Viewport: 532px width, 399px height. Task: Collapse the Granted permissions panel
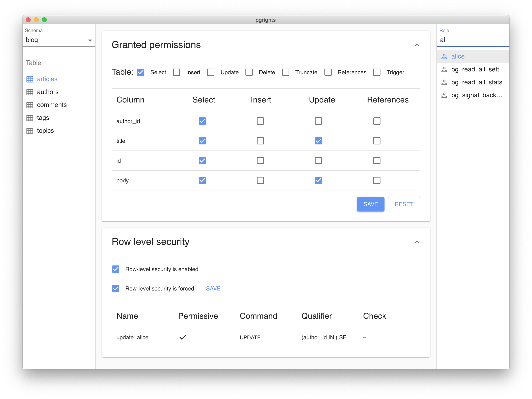coord(417,45)
